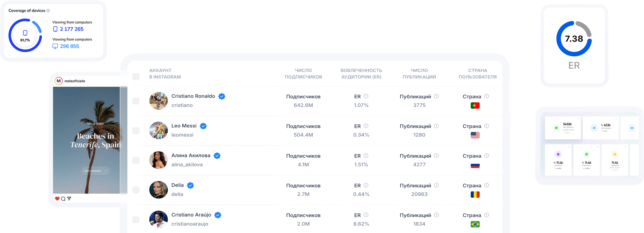Click the Страна info icon in Delia's row

point(487,185)
